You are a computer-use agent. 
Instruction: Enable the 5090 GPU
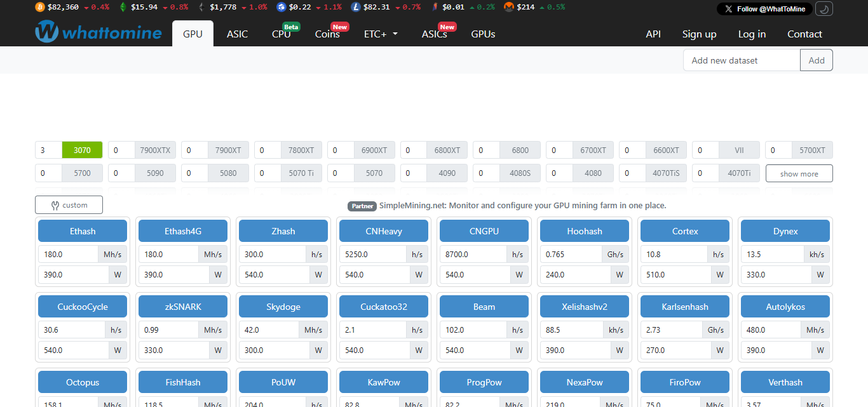(x=155, y=173)
